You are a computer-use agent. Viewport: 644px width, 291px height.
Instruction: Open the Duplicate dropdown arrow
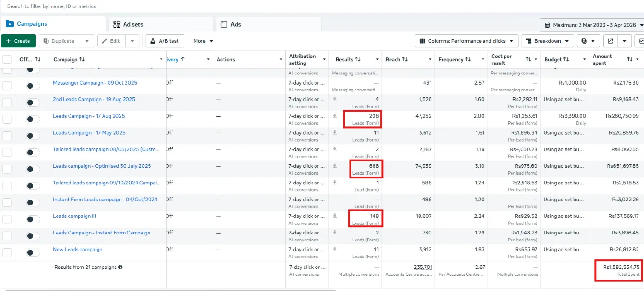tap(87, 41)
